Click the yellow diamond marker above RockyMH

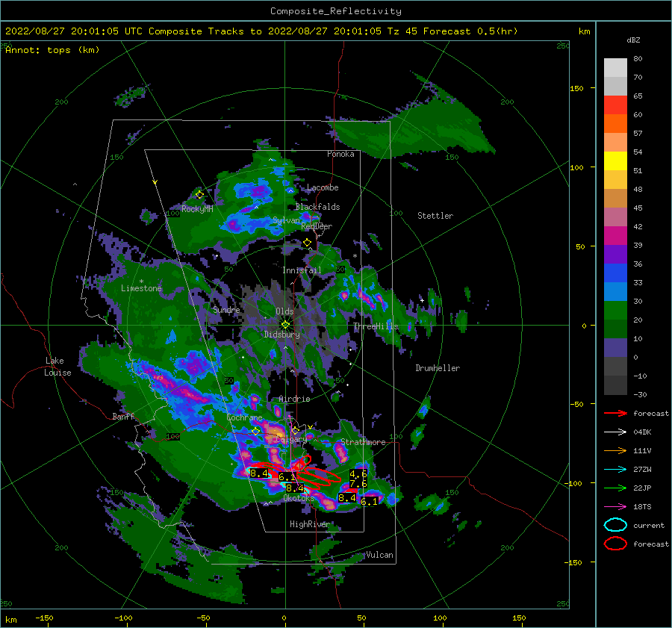[199, 195]
